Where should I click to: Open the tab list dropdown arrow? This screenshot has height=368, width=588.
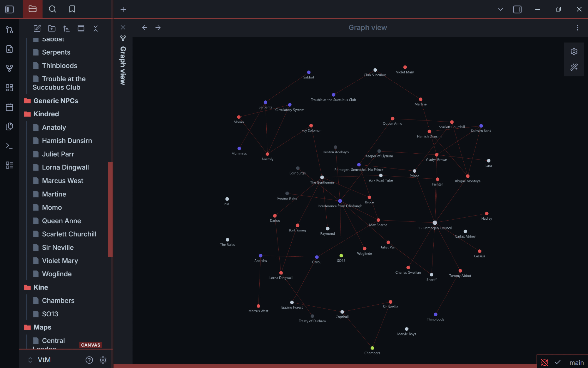tap(500, 9)
